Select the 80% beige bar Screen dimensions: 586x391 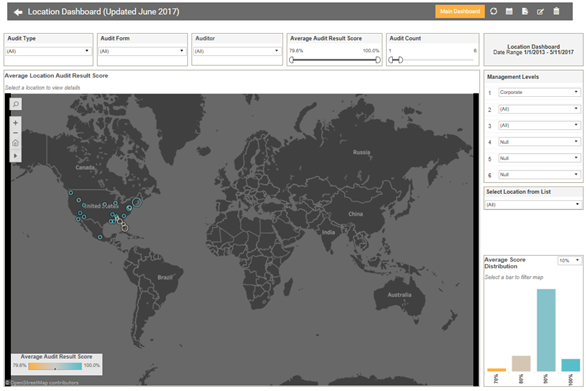pyautogui.click(x=521, y=363)
